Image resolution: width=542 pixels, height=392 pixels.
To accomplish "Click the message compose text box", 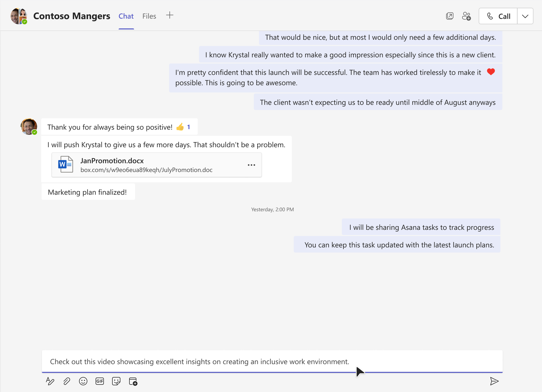I will point(272,362).
